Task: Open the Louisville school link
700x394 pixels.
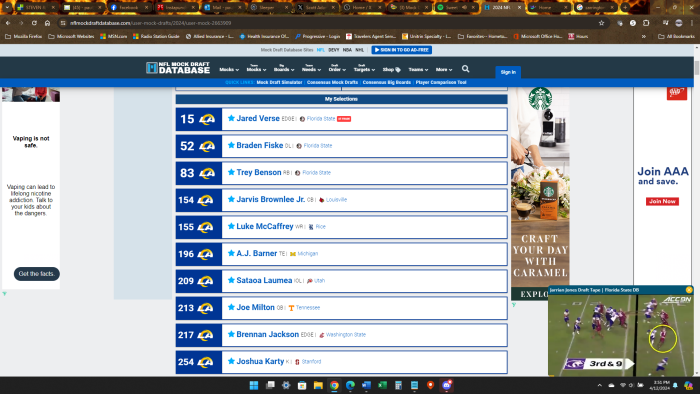Action: pos(336,199)
